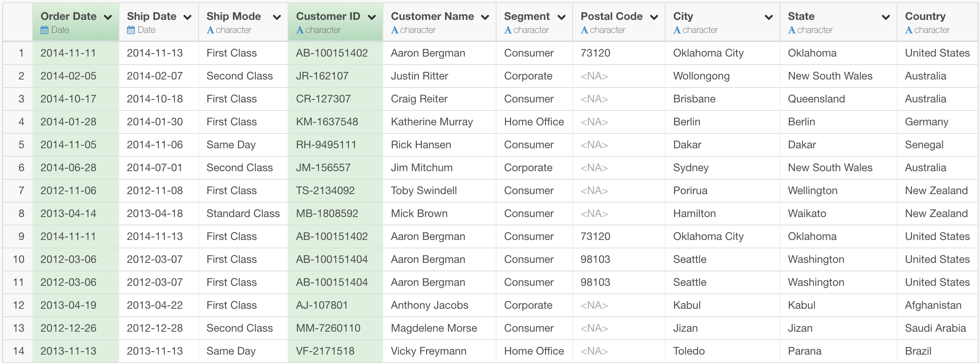This screenshot has width=980, height=363.
Task: Click the character type icon under Ship Mode
Action: tap(210, 30)
